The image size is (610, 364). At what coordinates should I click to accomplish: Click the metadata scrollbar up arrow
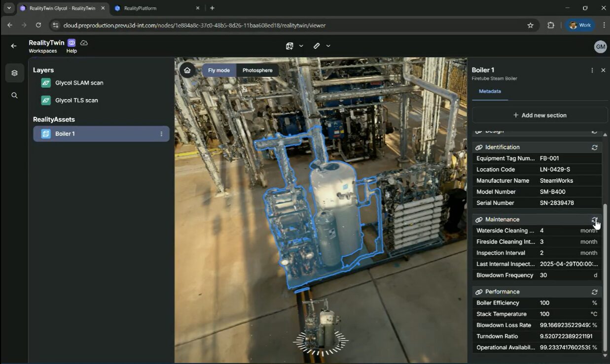point(605,135)
